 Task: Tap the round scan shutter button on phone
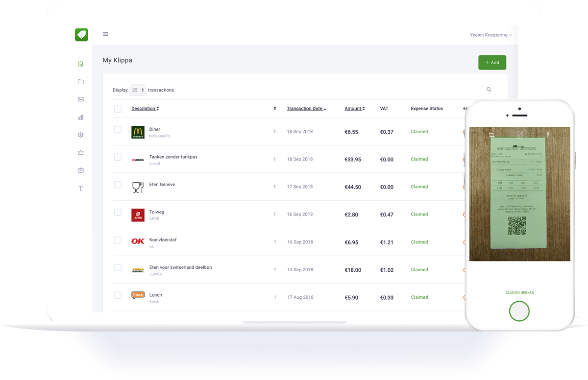[x=519, y=311]
